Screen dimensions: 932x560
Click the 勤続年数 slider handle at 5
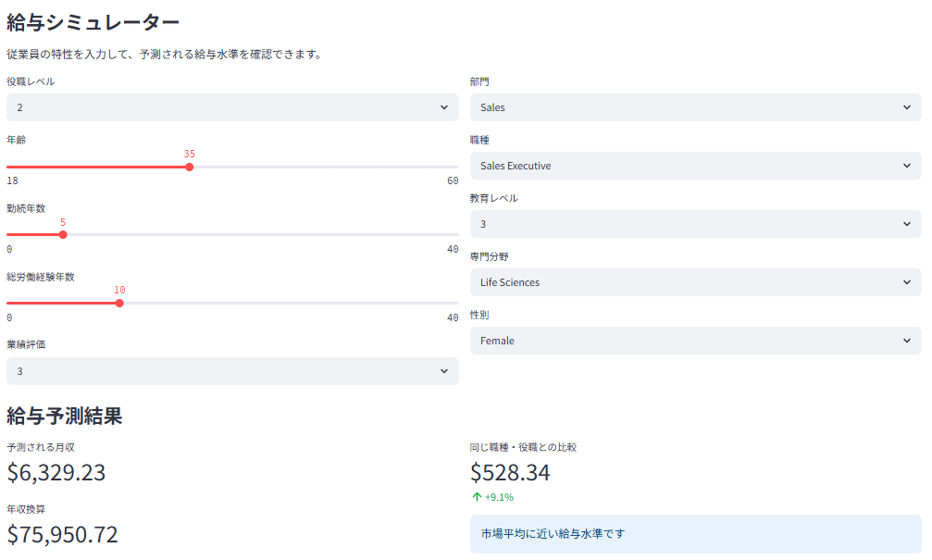click(x=63, y=235)
